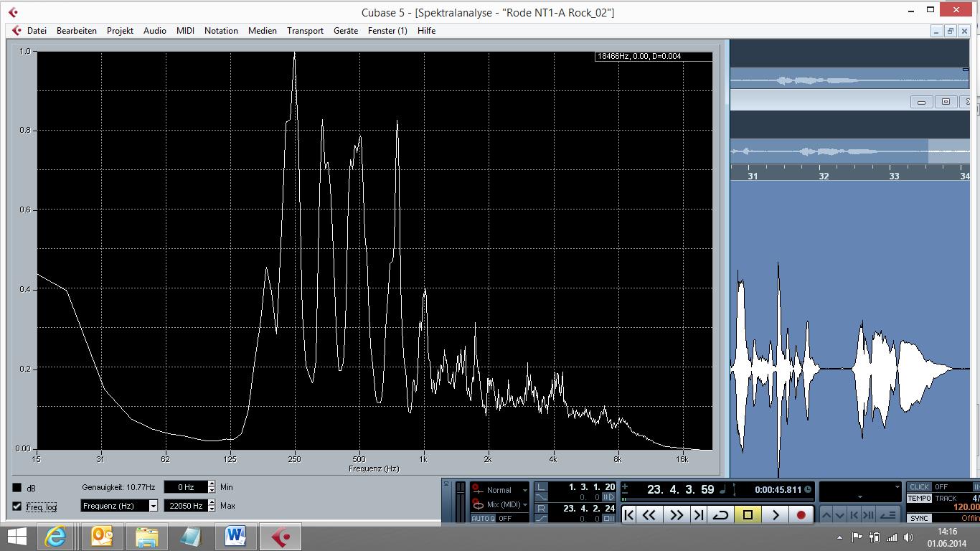
Task: Open the Medien menu
Action: [x=263, y=31]
